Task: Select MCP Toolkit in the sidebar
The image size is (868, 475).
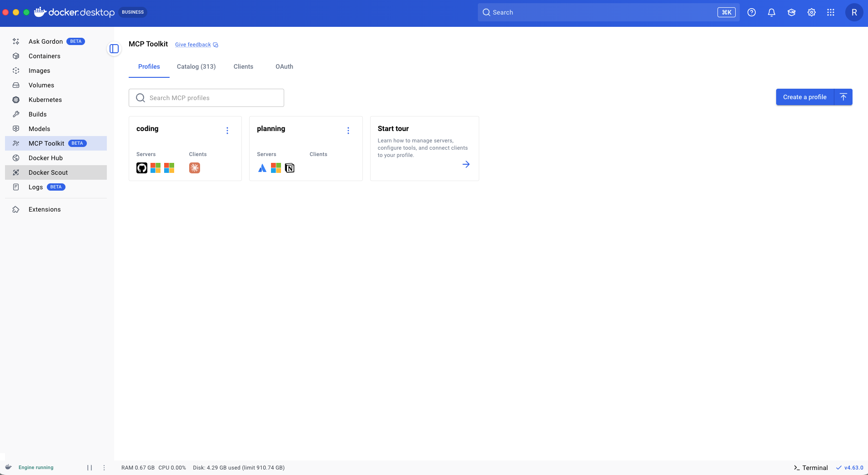Action: click(56, 143)
